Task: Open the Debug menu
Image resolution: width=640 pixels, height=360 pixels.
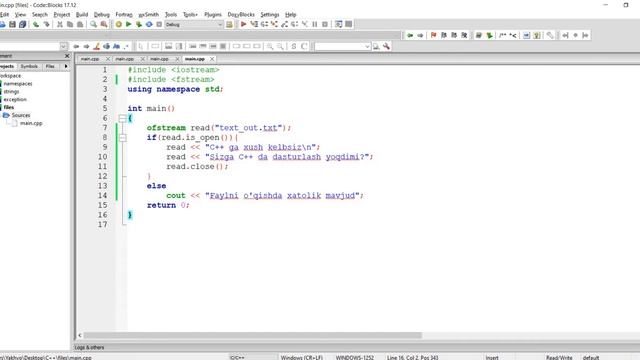Action: click(102, 14)
